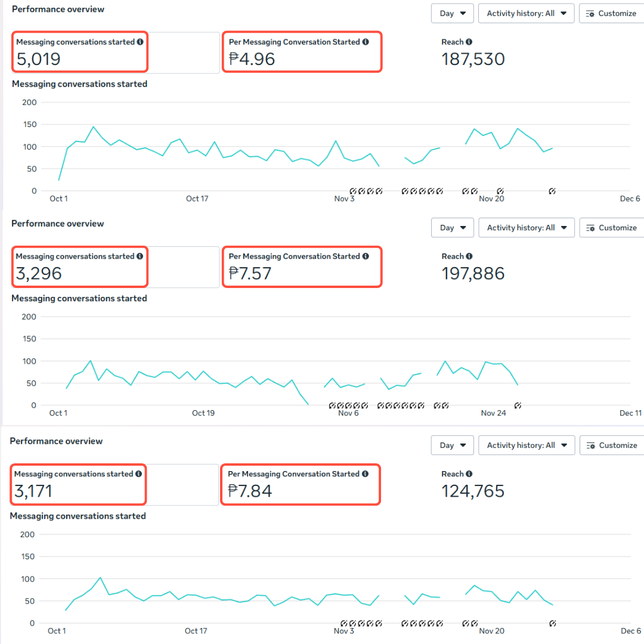Image resolution: width=644 pixels, height=644 pixels.
Task: Click info icon on top Per Messaging Conversation Started
Action: (366, 42)
